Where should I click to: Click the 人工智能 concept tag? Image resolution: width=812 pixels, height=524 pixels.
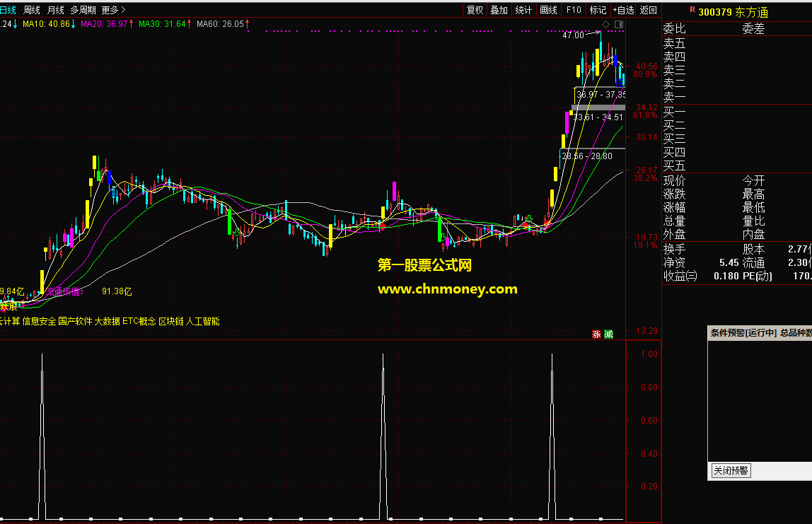[x=202, y=321]
